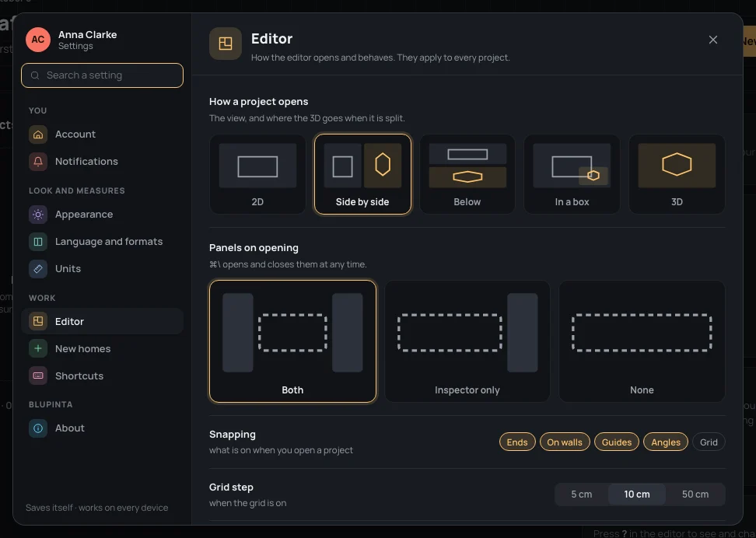
Task: Open the New homes section
Action: [x=102, y=348]
